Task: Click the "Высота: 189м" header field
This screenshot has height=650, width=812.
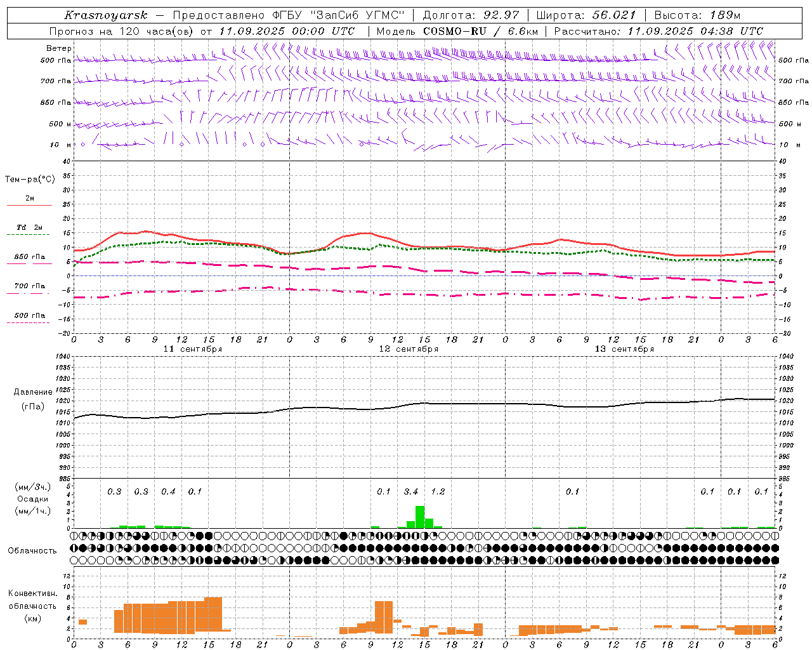Action: point(697,15)
